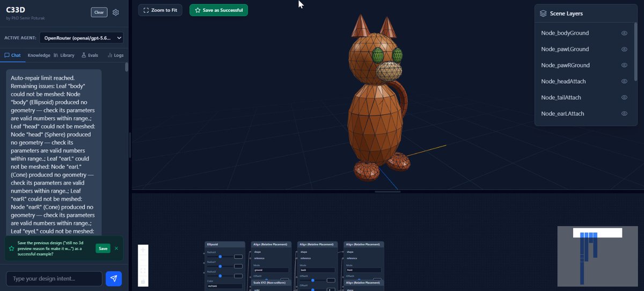Click the C33D app title
Image resolution: width=644 pixels, height=291 pixels.
pos(16,10)
